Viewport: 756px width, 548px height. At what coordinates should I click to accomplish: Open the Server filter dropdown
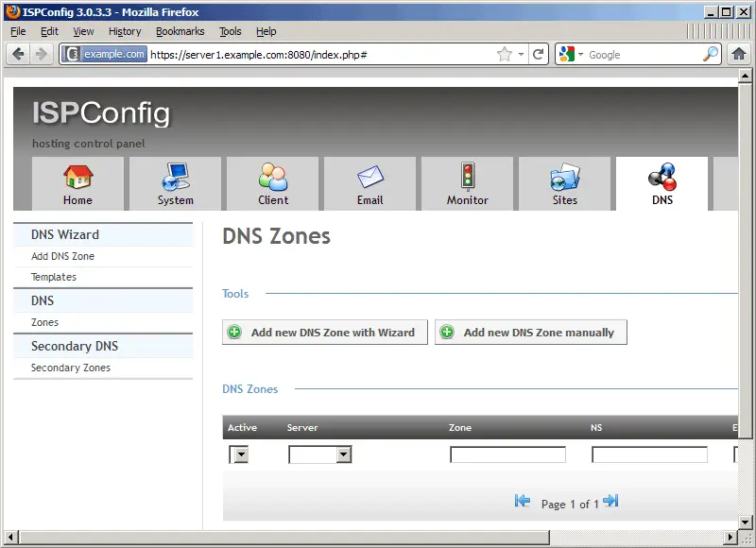point(320,454)
